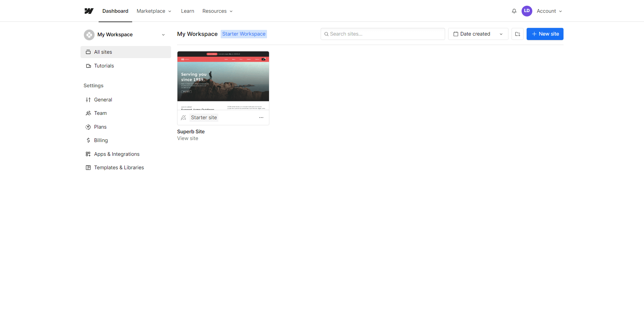Screen dimensions: 644x313
Task: Click the search magnifier icon
Action: (x=326, y=34)
